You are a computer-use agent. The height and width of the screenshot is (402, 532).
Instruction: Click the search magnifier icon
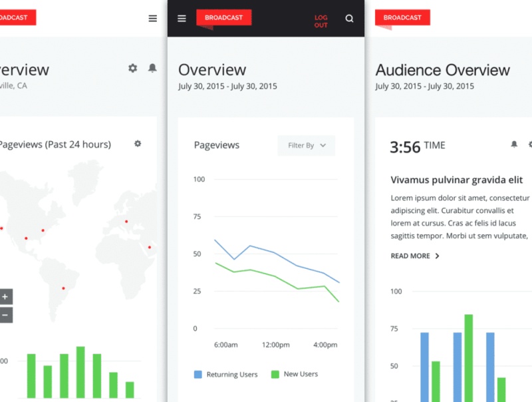click(349, 19)
